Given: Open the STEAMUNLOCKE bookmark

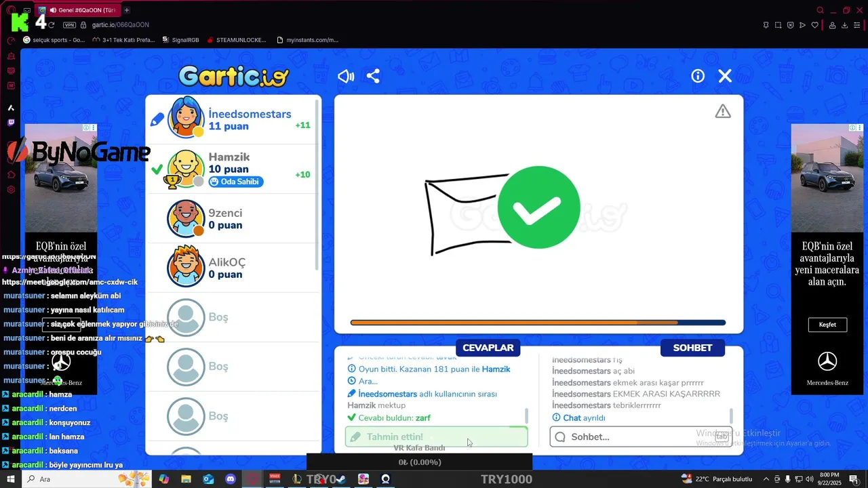Looking at the screenshot, I should pyautogui.click(x=236, y=40).
